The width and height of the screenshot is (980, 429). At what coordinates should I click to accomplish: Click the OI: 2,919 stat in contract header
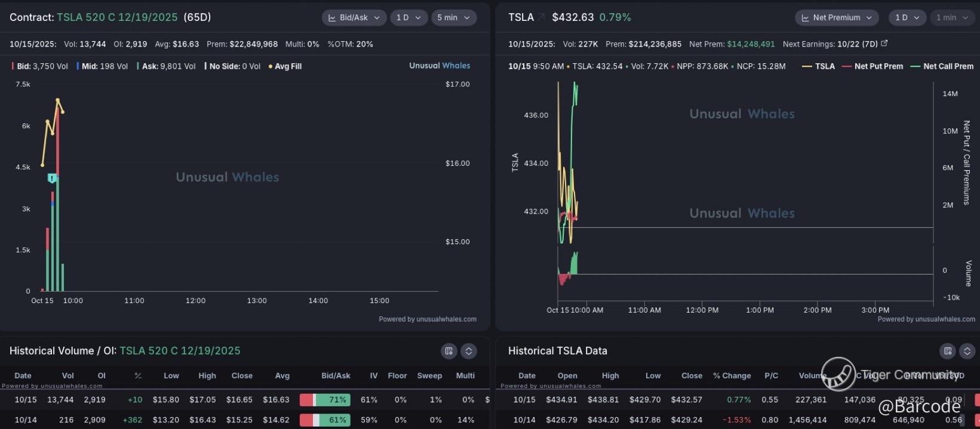130,44
